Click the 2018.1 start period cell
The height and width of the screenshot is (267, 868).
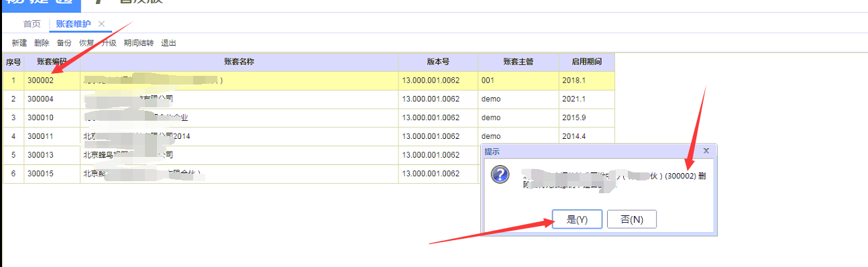(587, 81)
